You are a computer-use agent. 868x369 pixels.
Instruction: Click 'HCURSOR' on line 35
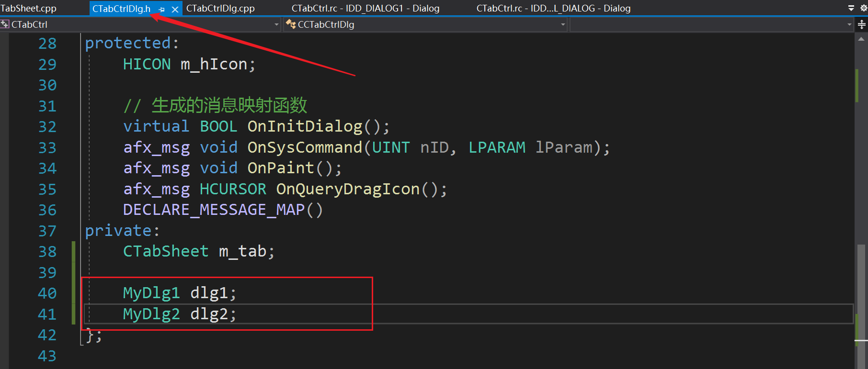233,189
